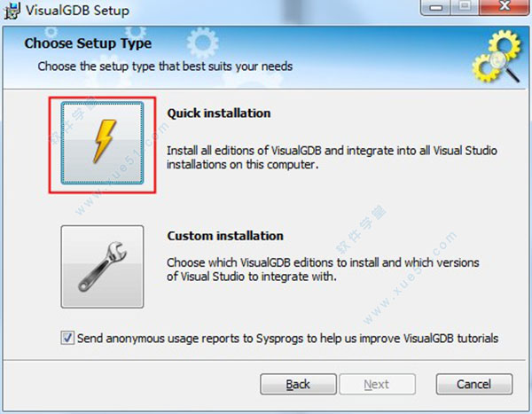Click the 'Quick installation' heading text

[x=219, y=113]
